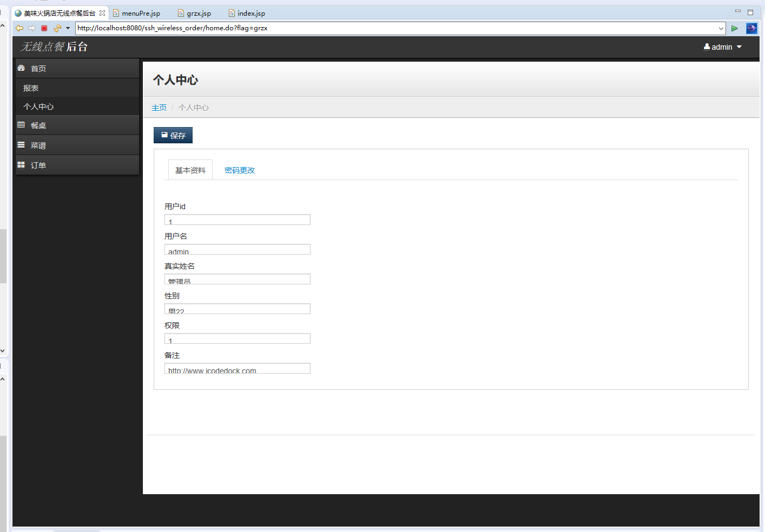Click the 备注 input field with URL
The height and width of the screenshot is (532, 765).
238,368
